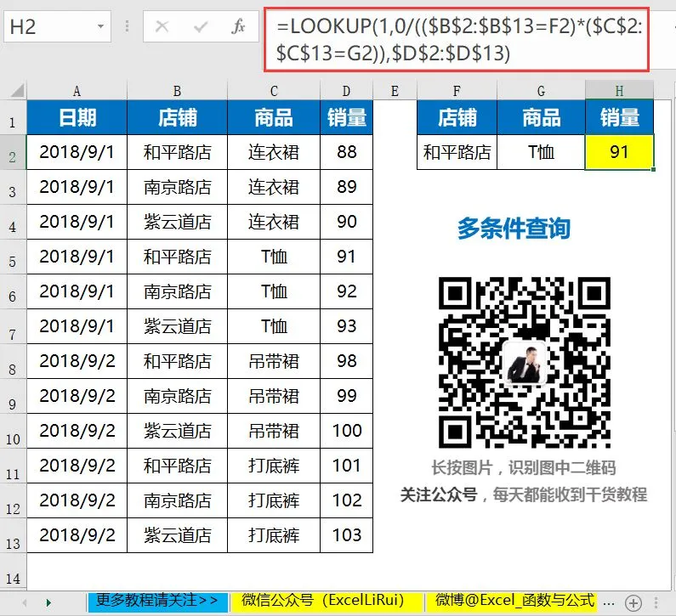The width and height of the screenshot is (676, 616).
Task: Select sales cell with value 102
Action: coord(346,500)
